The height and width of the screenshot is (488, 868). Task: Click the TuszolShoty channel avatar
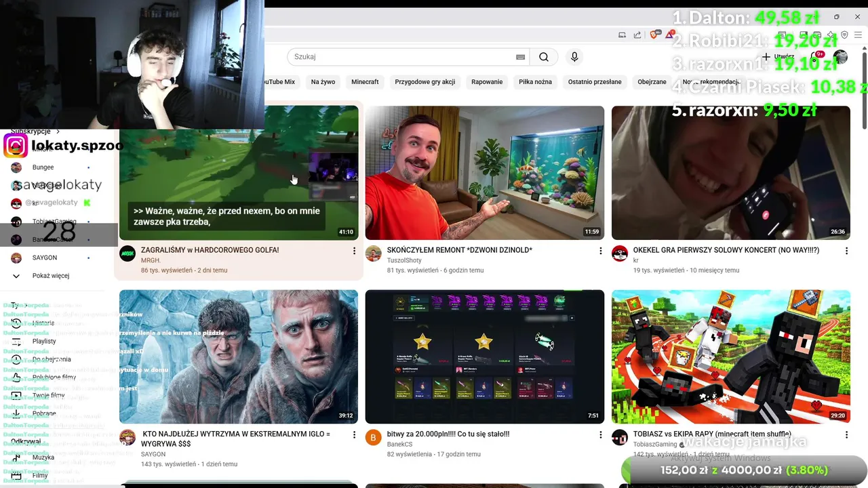(x=374, y=253)
